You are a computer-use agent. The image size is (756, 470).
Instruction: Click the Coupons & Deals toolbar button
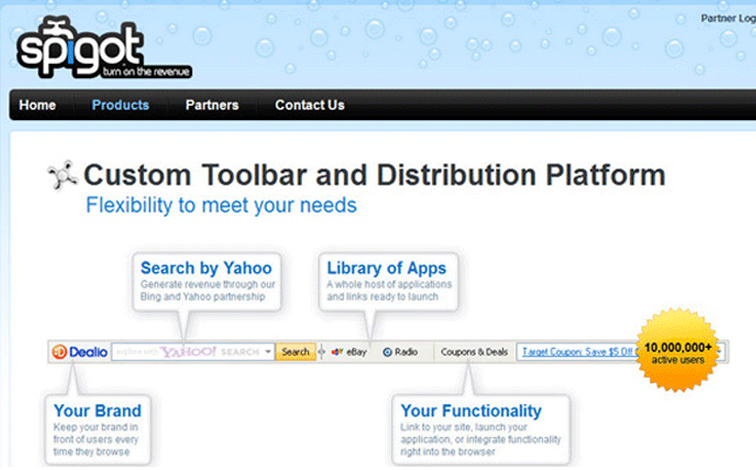474,352
